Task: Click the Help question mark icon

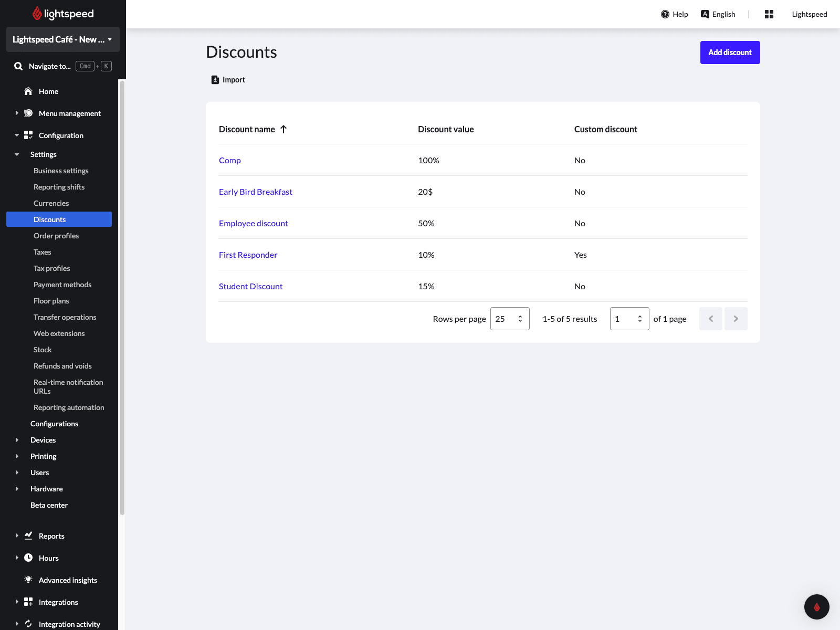Action: click(665, 14)
